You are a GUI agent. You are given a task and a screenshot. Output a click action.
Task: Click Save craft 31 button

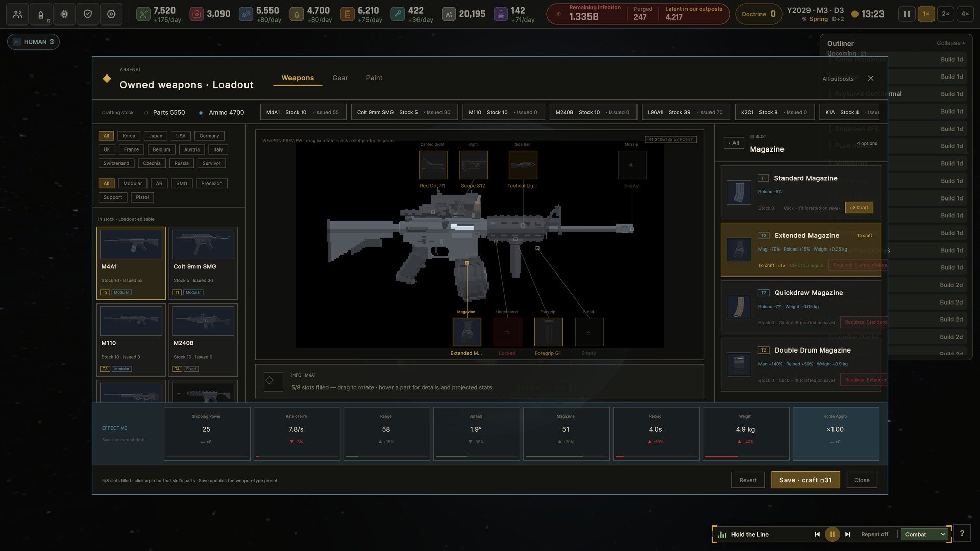805,480
